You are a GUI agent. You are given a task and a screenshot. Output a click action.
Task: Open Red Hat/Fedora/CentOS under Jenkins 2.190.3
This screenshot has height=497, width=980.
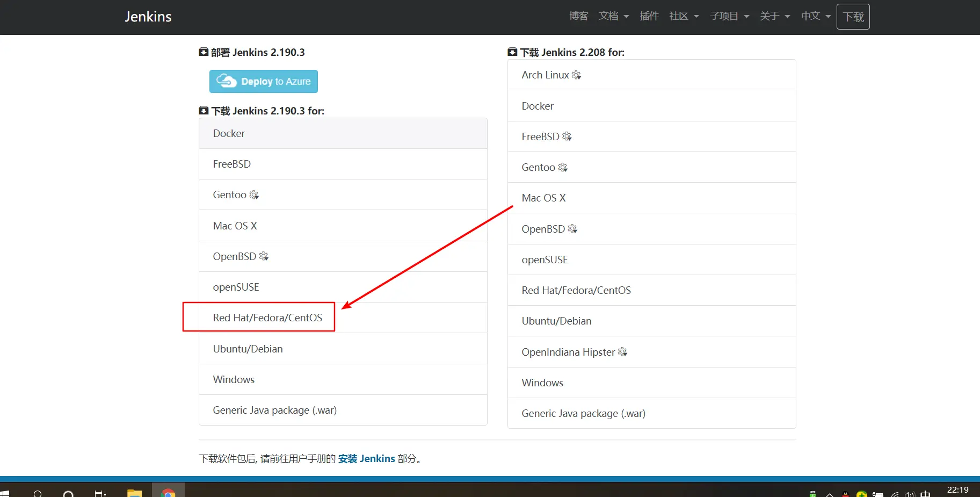343,318
